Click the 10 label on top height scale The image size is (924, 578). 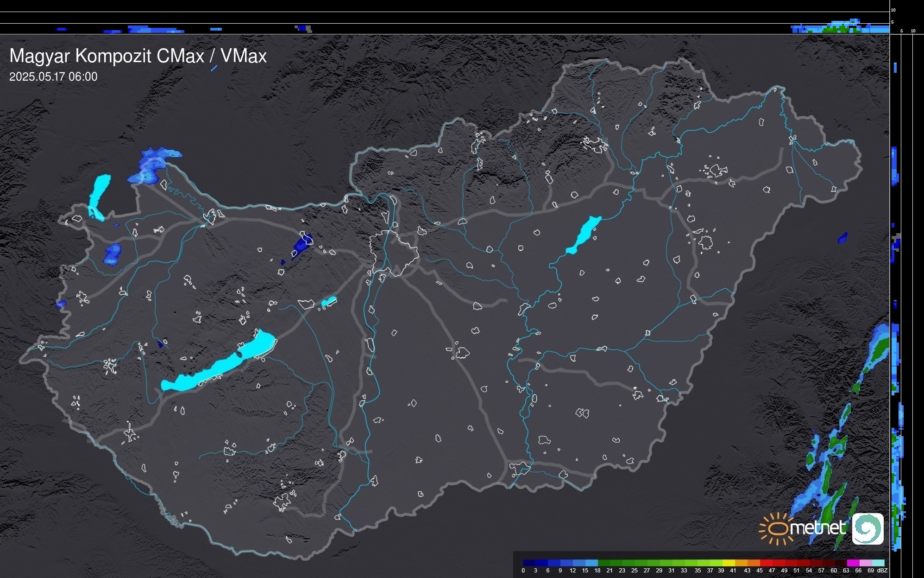click(893, 10)
